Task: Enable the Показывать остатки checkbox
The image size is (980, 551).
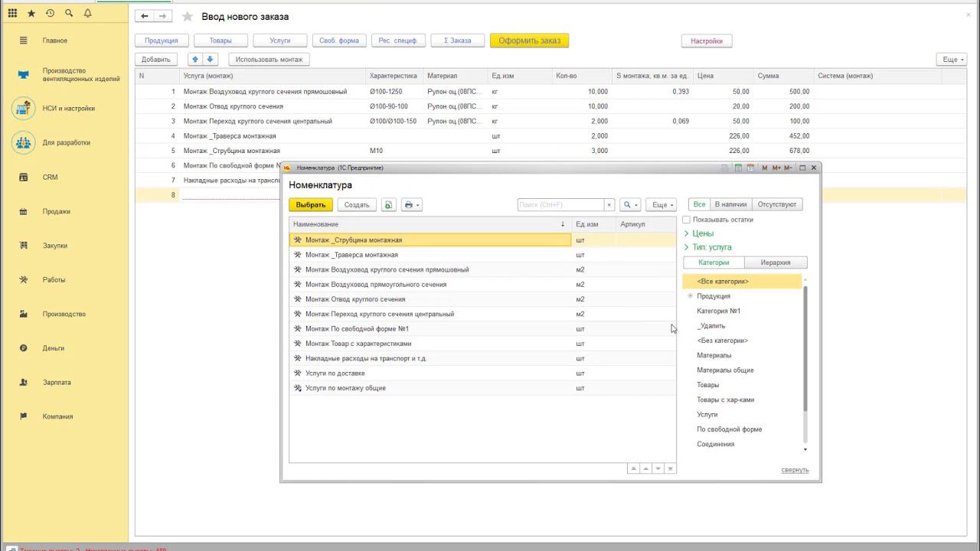Action: click(x=687, y=220)
